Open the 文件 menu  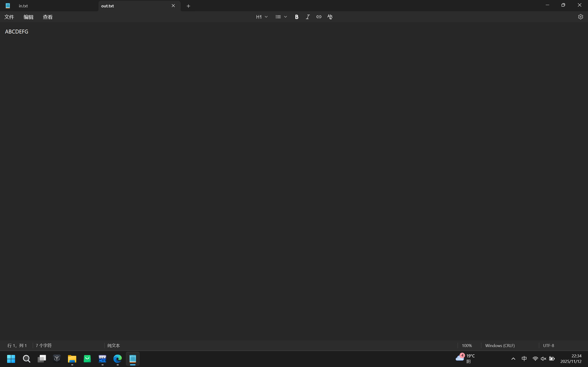click(x=9, y=17)
